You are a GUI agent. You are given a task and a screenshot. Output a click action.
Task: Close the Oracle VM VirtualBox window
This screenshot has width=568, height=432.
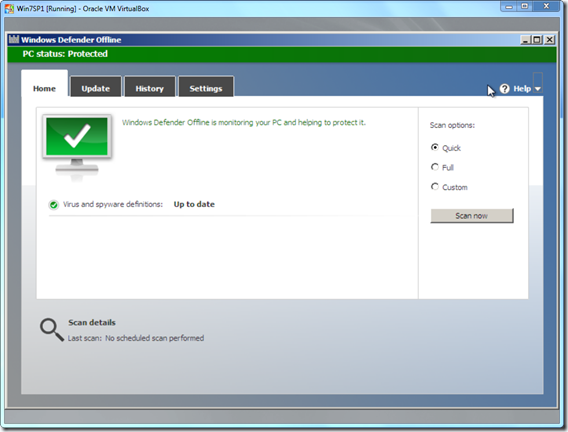click(546, 7)
